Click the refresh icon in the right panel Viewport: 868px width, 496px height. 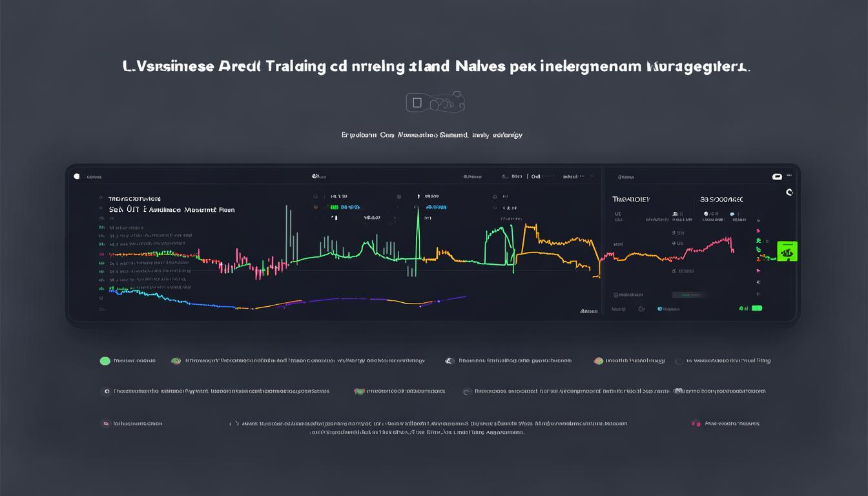pyautogui.click(x=789, y=191)
